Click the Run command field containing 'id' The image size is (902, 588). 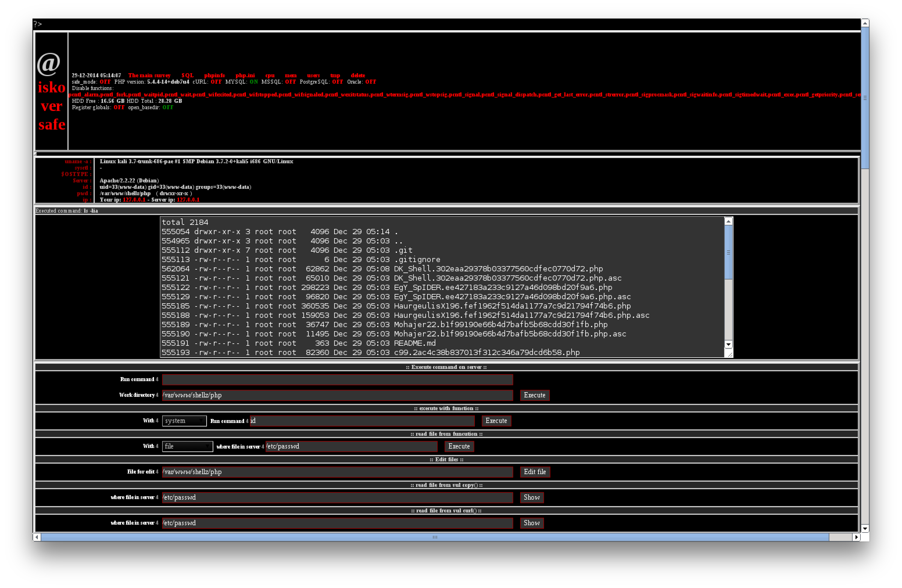(x=362, y=421)
